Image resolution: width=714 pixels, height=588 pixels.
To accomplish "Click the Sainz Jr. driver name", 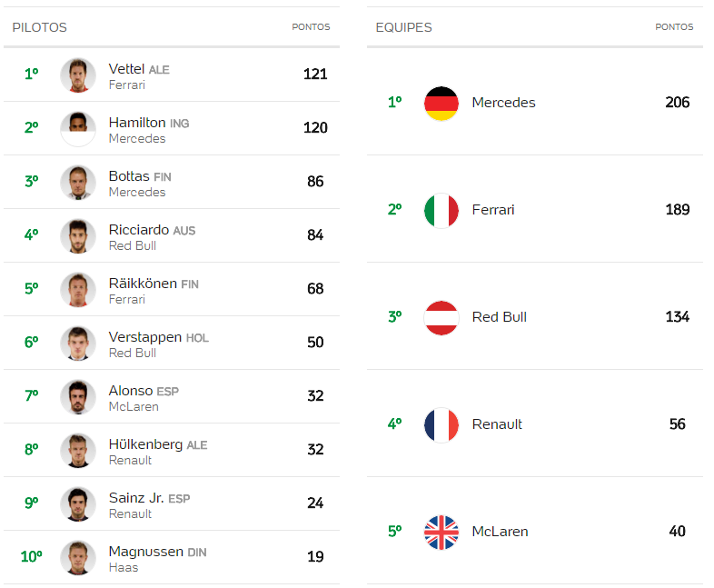I will click(136, 498).
